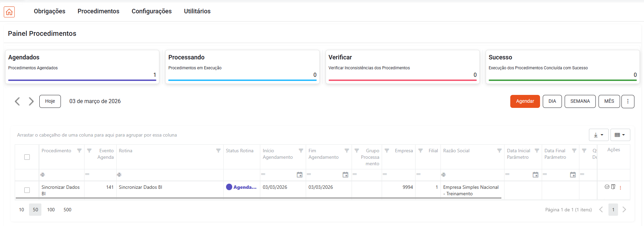Open the Configurações menu
644x226 pixels.
(x=152, y=11)
